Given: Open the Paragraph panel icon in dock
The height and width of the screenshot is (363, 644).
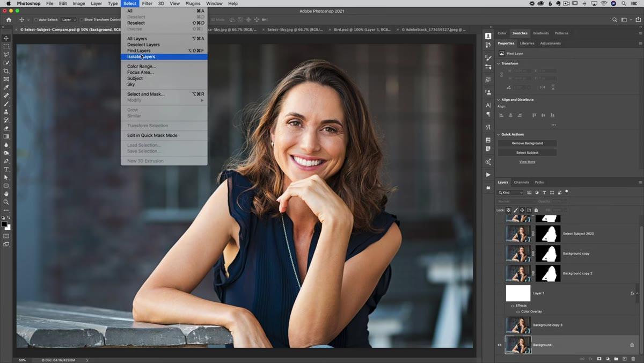Looking at the screenshot, I should click(488, 114).
